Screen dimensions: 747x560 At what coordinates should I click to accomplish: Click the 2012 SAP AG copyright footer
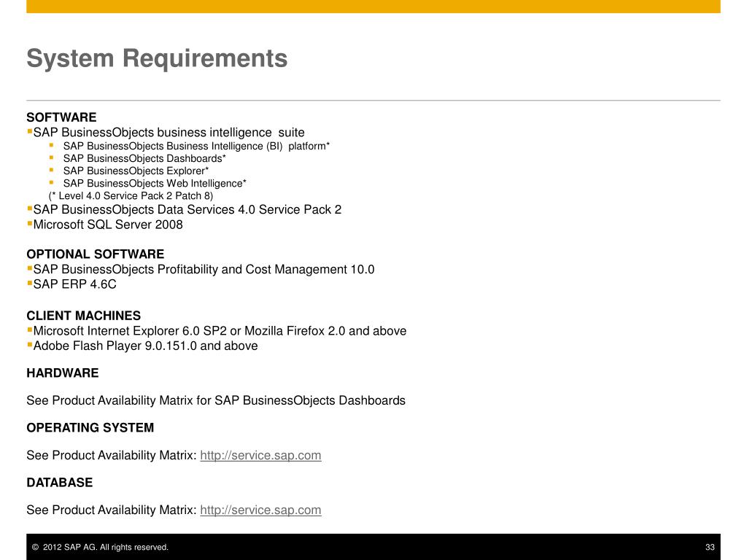100,547
